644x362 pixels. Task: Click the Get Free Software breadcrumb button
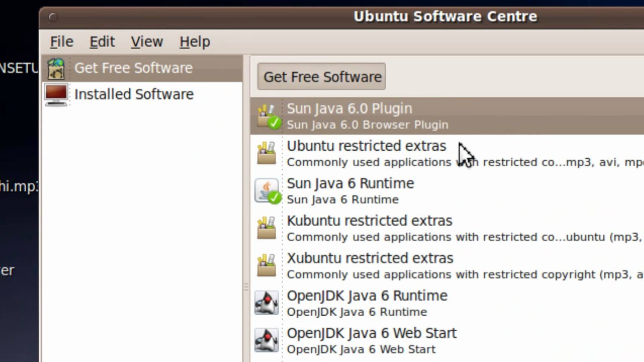(x=321, y=76)
